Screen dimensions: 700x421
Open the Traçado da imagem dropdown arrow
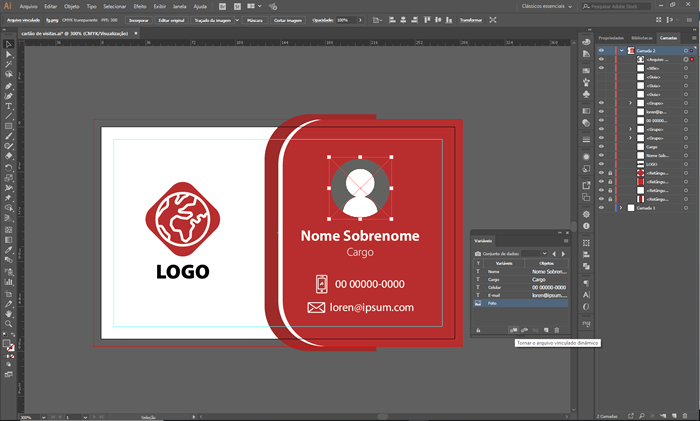237,20
